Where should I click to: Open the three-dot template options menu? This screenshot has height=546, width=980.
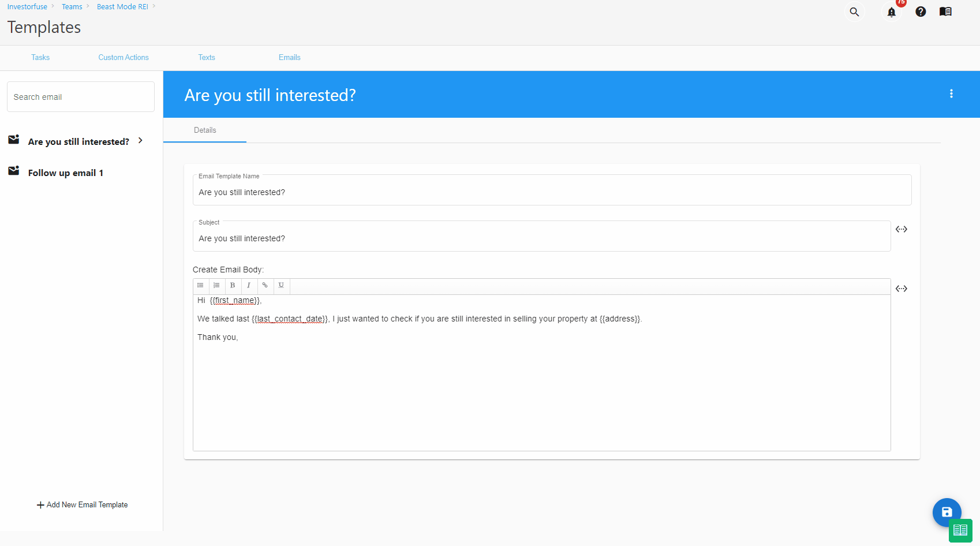[951, 94]
